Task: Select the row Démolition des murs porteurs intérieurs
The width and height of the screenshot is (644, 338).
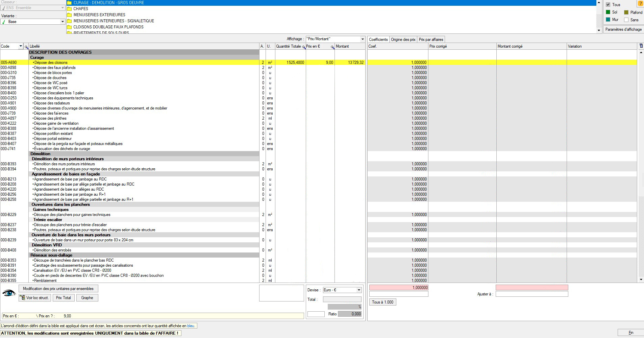Action: coord(182,164)
